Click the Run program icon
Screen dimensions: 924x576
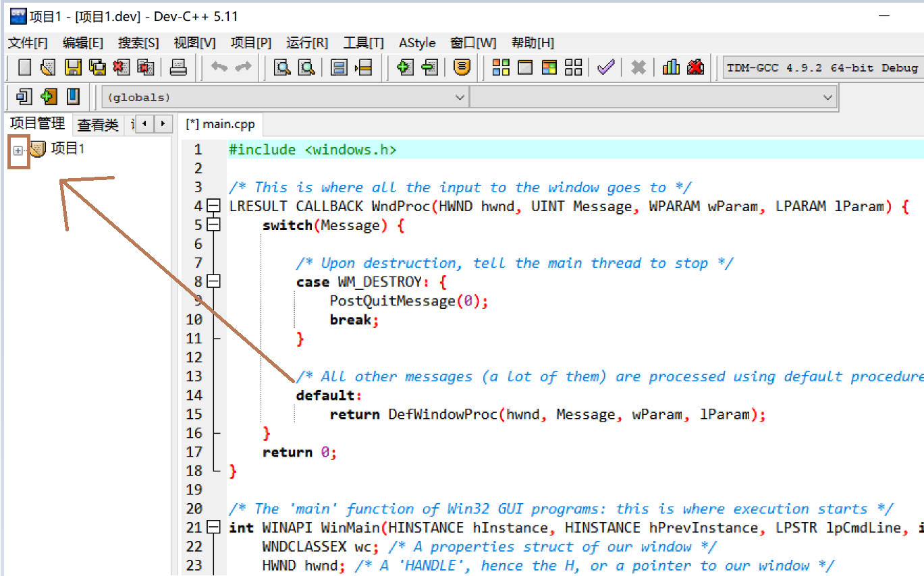click(525, 67)
